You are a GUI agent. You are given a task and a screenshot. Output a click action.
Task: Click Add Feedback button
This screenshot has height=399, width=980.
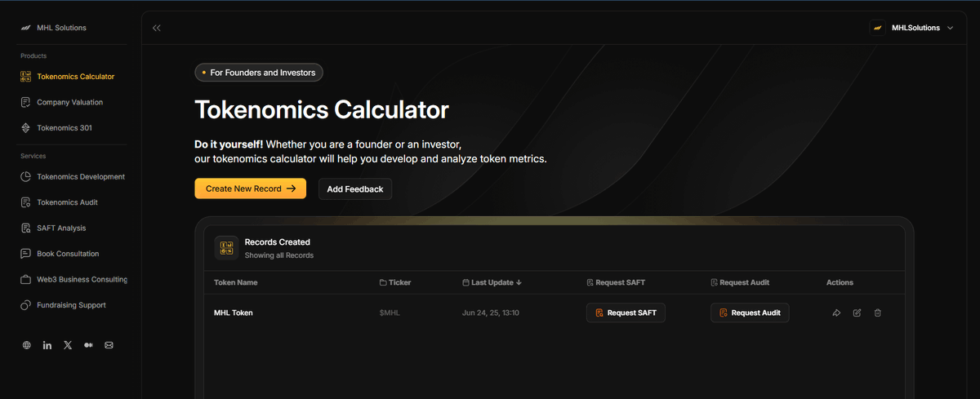[355, 188]
